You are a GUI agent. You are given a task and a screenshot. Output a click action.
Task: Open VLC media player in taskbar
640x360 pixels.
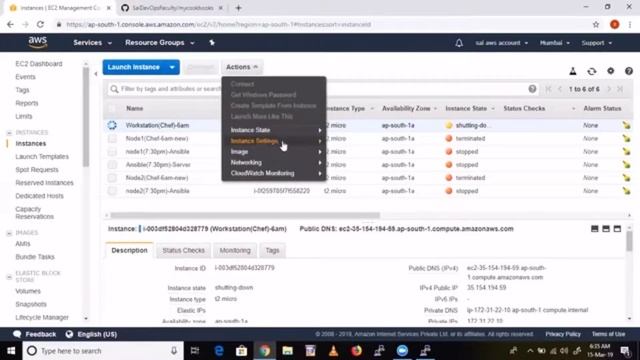(x=333, y=351)
